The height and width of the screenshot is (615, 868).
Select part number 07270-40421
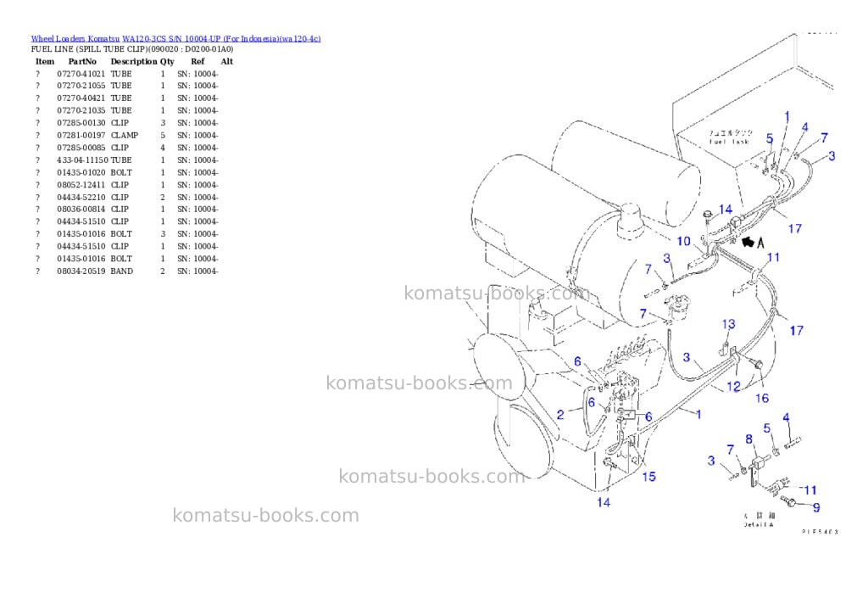coord(81,98)
